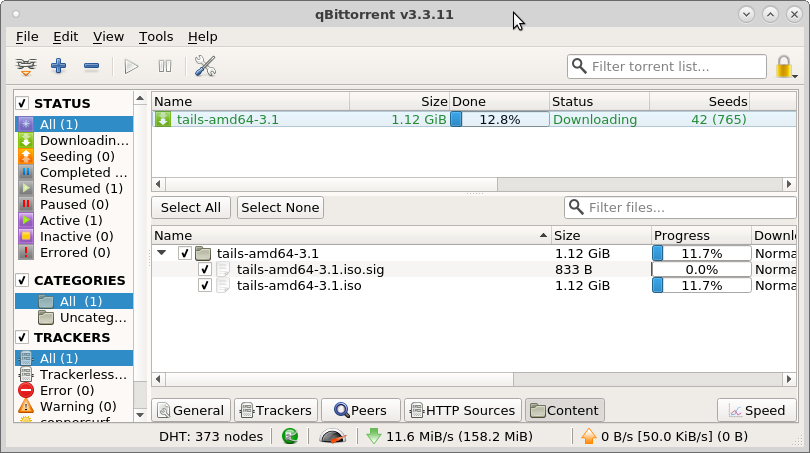Viewport: 810px width, 453px height.
Task: Toggle the STATUS section checkbox
Action: (x=22, y=103)
